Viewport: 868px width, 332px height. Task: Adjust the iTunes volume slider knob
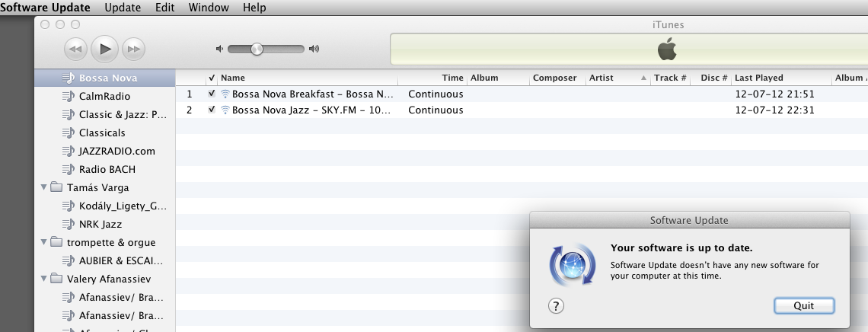click(x=257, y=49)
